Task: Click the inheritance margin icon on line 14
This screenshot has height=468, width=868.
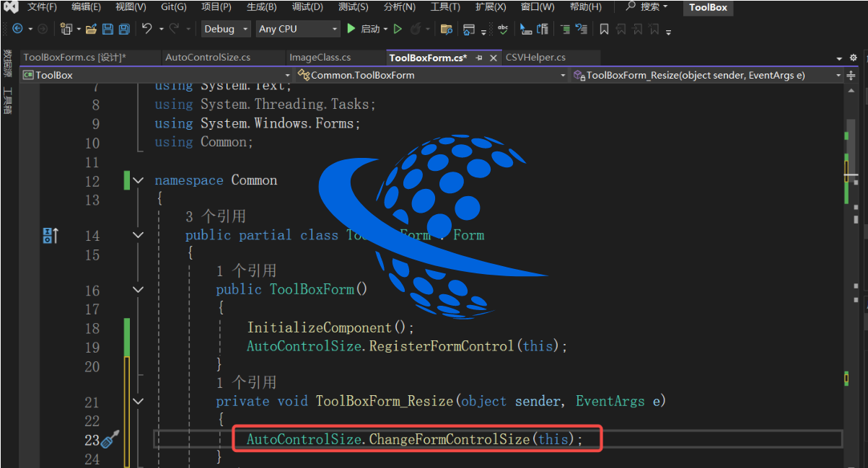Action: pos(51,235)
